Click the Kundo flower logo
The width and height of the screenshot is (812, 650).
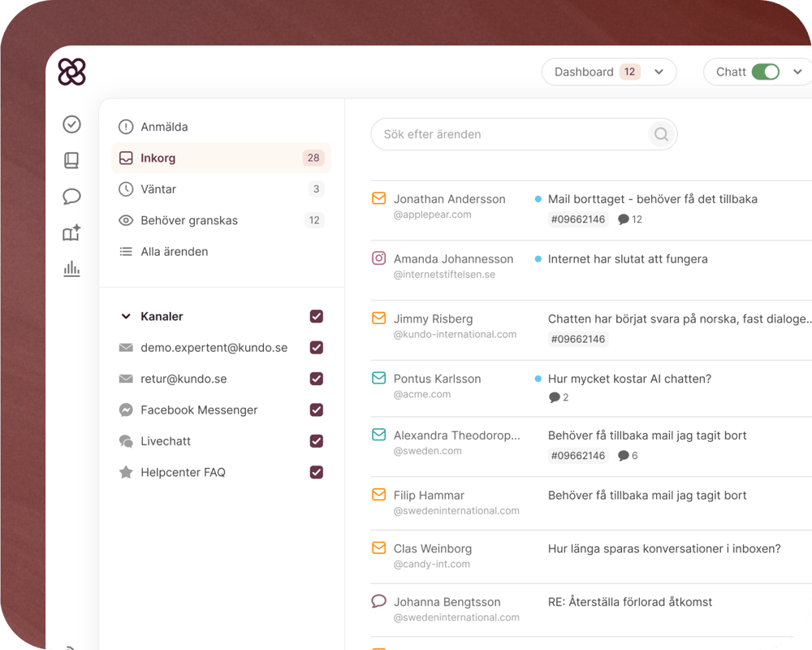pyautogui.click(x=71, y=71)
